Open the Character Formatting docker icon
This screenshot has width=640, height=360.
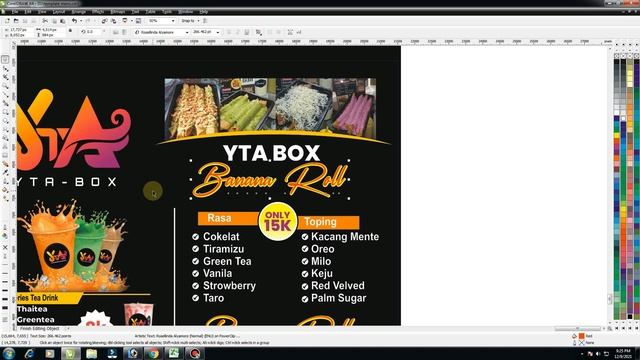[290, 32]
